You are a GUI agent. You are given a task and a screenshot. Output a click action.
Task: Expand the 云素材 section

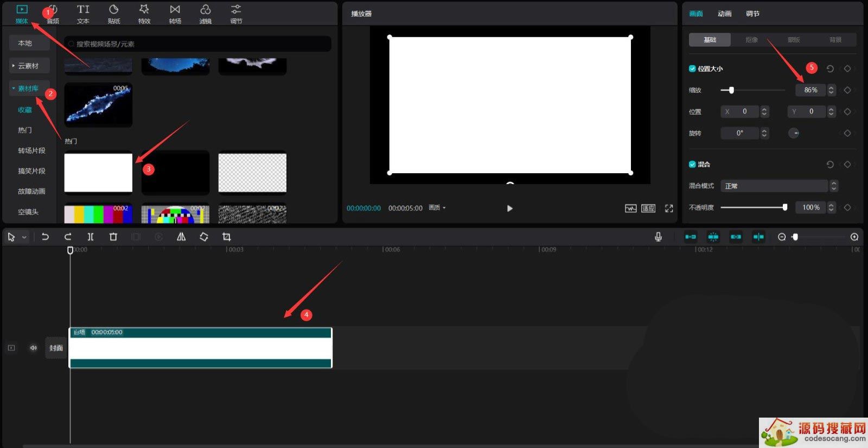(29, 66)
